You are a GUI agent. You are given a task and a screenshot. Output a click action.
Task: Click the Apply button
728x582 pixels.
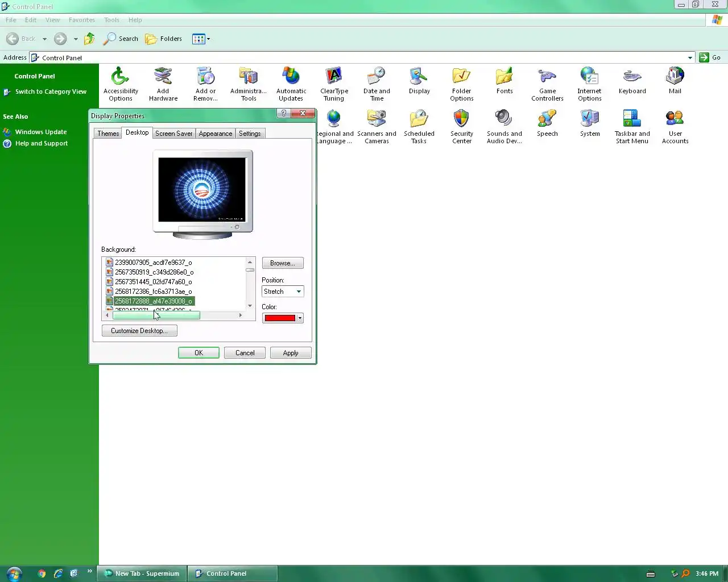pos(291,353)
